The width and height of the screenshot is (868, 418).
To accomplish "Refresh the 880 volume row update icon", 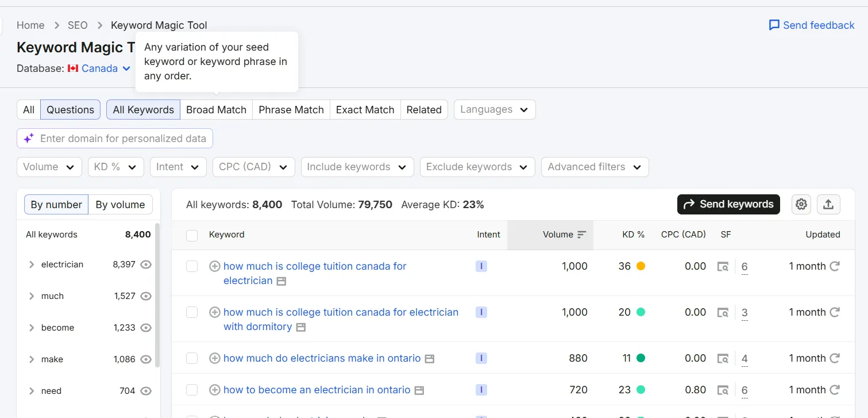I will tap(835, 358).
